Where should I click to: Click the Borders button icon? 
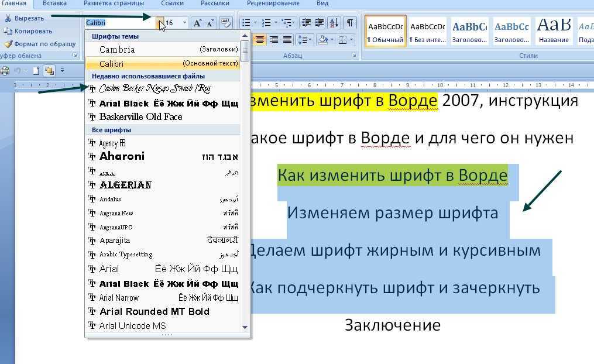click(342, 39)
